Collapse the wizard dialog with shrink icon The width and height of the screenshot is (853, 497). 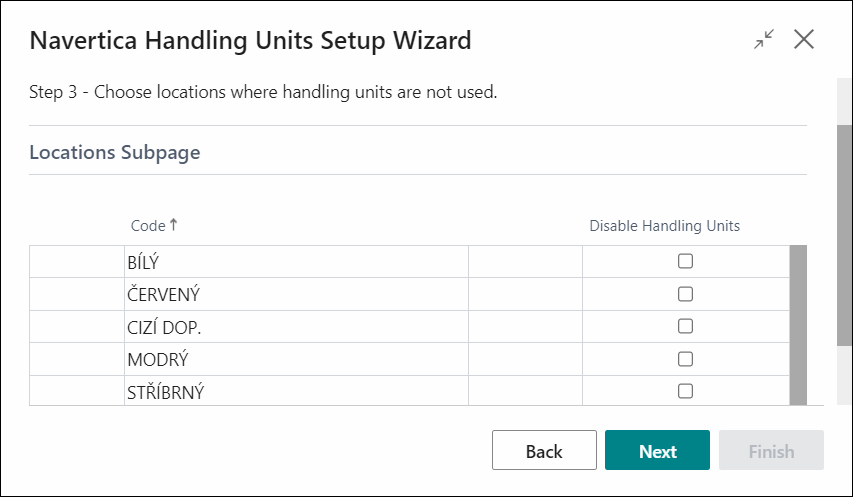[x=764, y=40]
